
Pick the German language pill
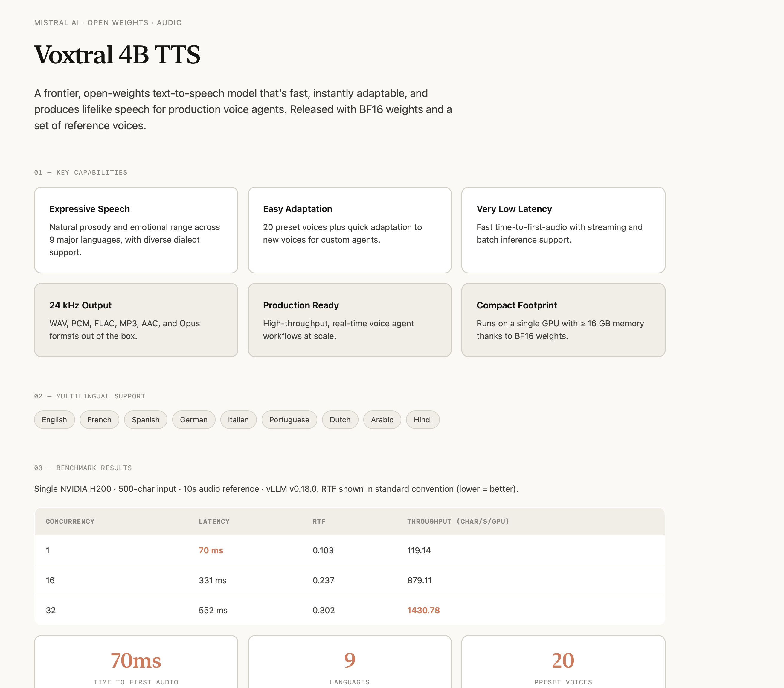(194, 420)
